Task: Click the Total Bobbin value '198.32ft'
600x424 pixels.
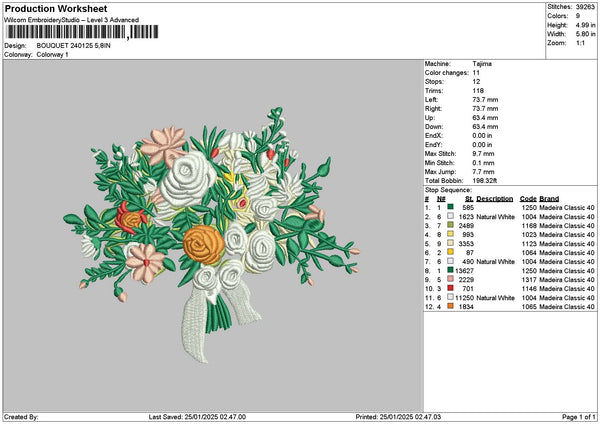Action: 484,181
